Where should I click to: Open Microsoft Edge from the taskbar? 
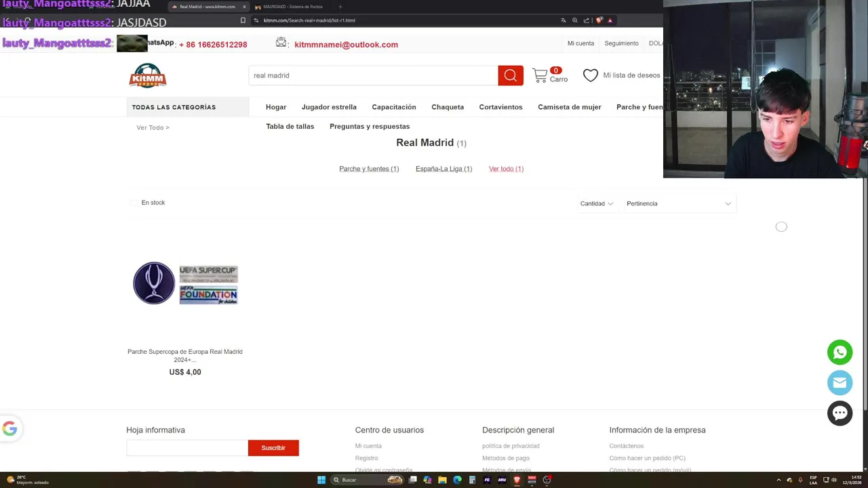point(457,480)
